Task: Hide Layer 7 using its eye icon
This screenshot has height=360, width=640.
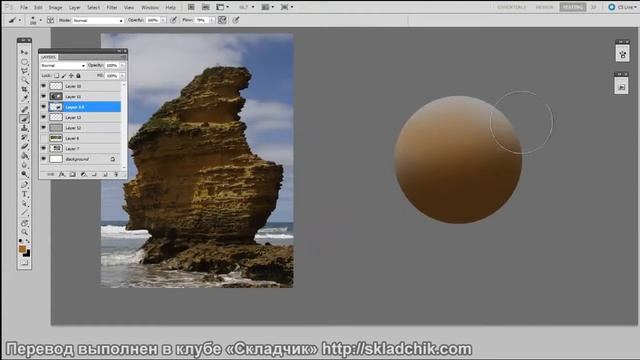Action: (44, 148)
